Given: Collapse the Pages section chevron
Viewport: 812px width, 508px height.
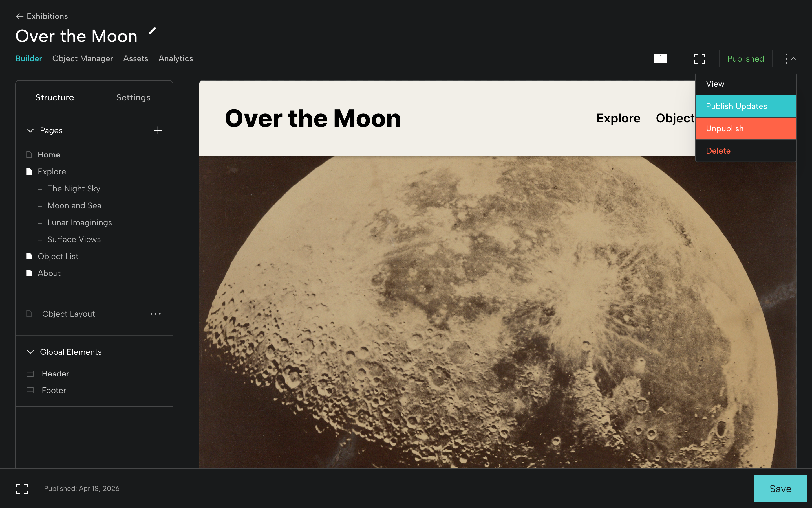Looking at the screenshot, I should [x=30, y=130].
